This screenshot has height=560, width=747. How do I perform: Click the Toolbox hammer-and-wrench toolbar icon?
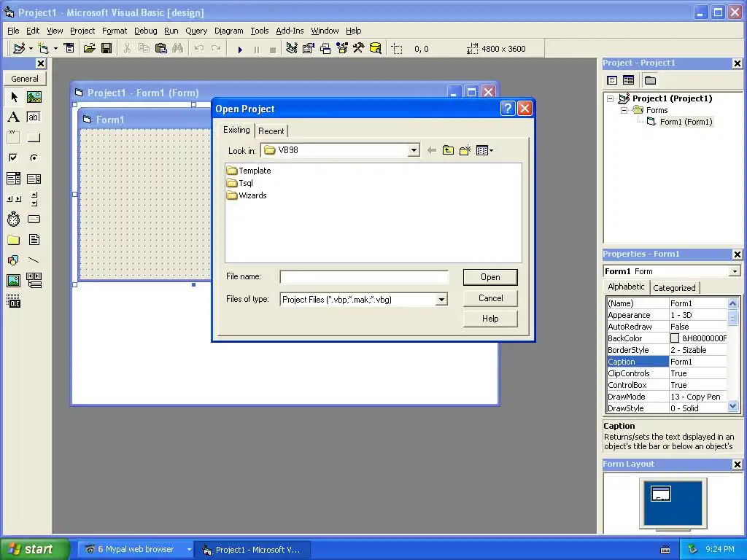pyautogui.click(x=359, y=48)
